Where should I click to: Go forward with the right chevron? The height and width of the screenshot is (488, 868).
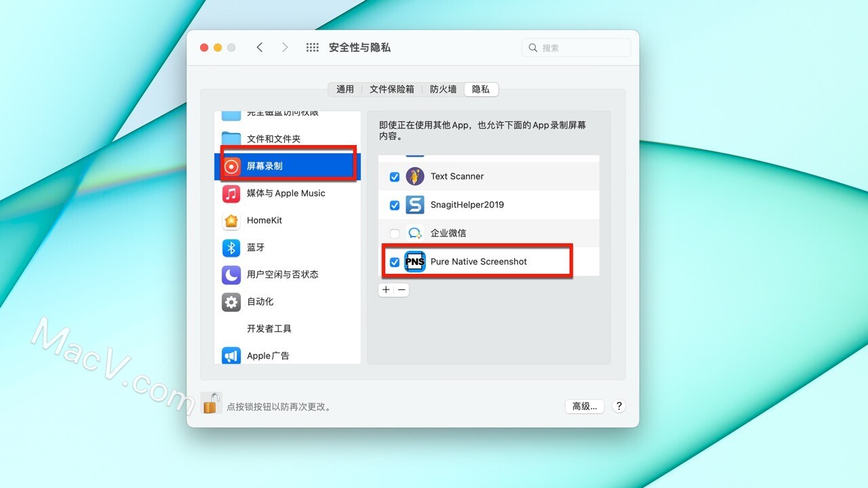click(285, 47)
